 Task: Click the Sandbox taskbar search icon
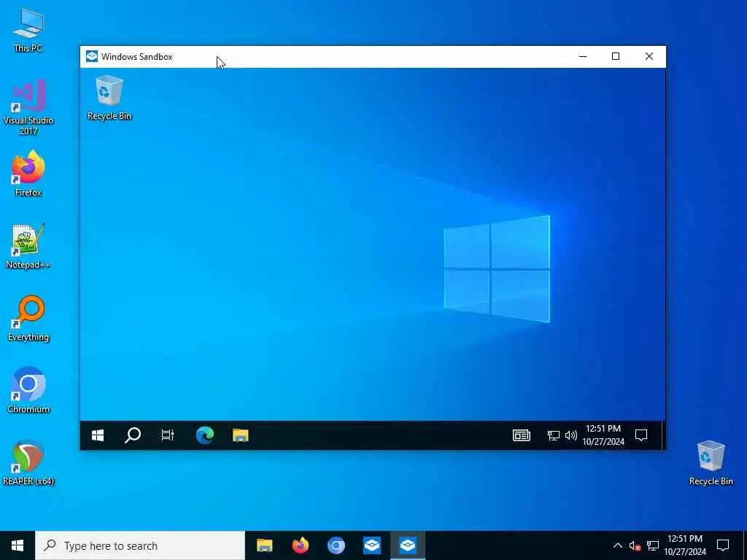(133, 435)
